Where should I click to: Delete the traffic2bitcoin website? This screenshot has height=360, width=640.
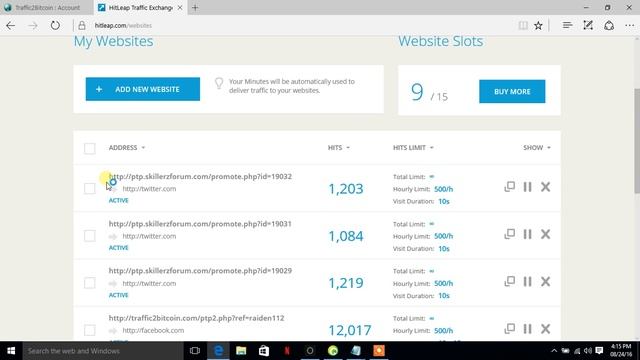click(545, 329)
